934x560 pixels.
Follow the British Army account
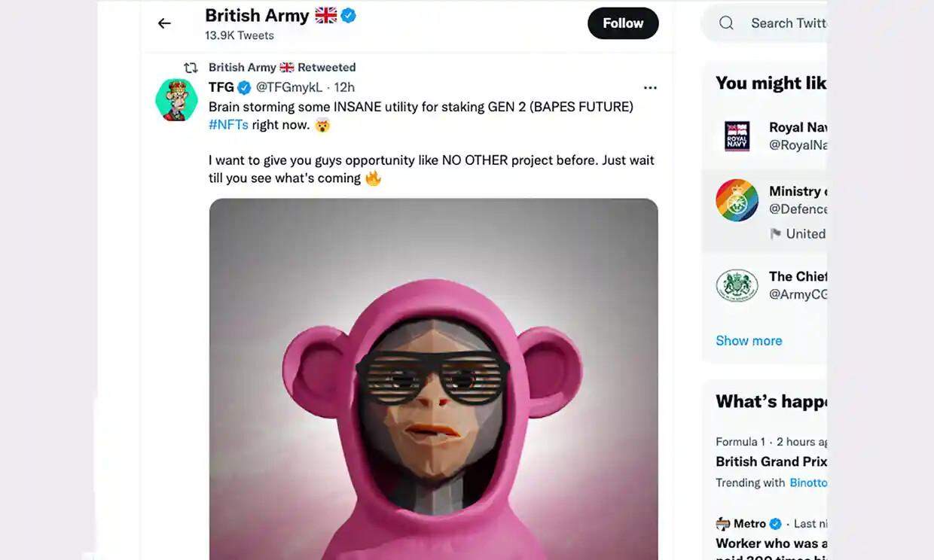(x=623, y=23)
